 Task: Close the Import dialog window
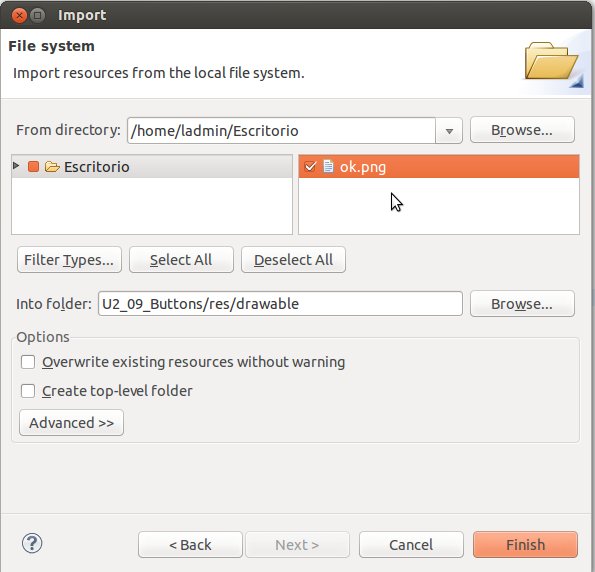tap(19, 16)
